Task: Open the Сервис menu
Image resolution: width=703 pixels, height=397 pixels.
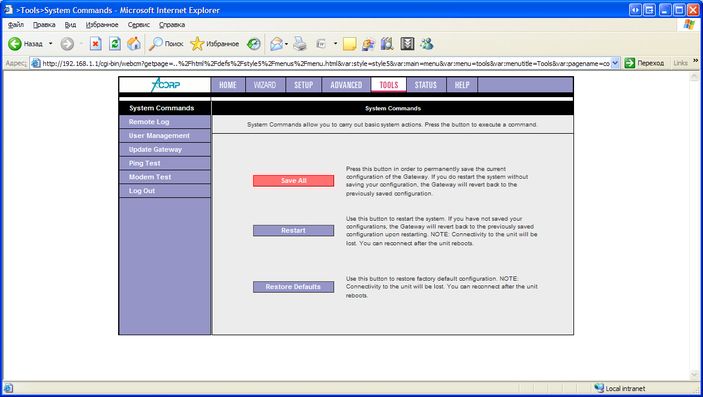Action: (x=139, y=25)
